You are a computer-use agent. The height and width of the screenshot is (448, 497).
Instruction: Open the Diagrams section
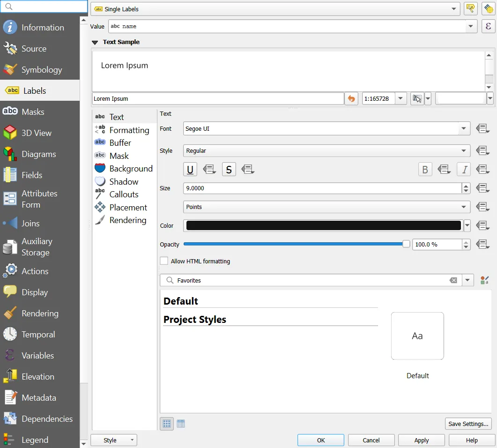point(40,154)
